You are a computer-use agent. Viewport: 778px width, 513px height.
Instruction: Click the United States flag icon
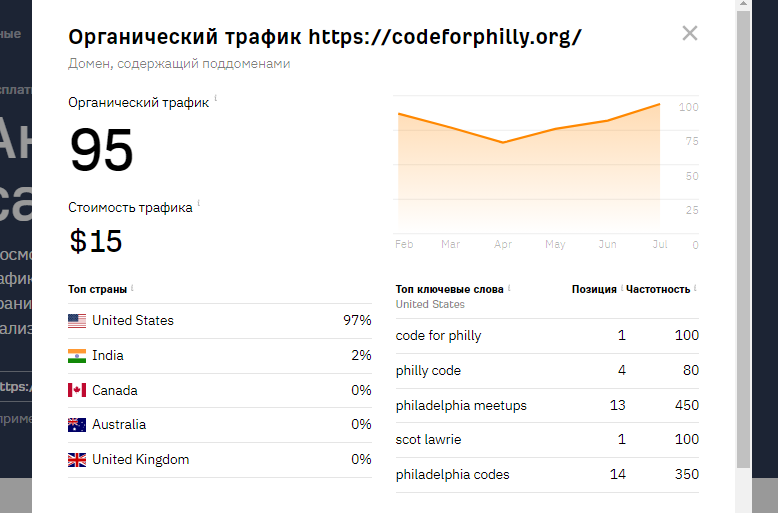pos(77,321)
